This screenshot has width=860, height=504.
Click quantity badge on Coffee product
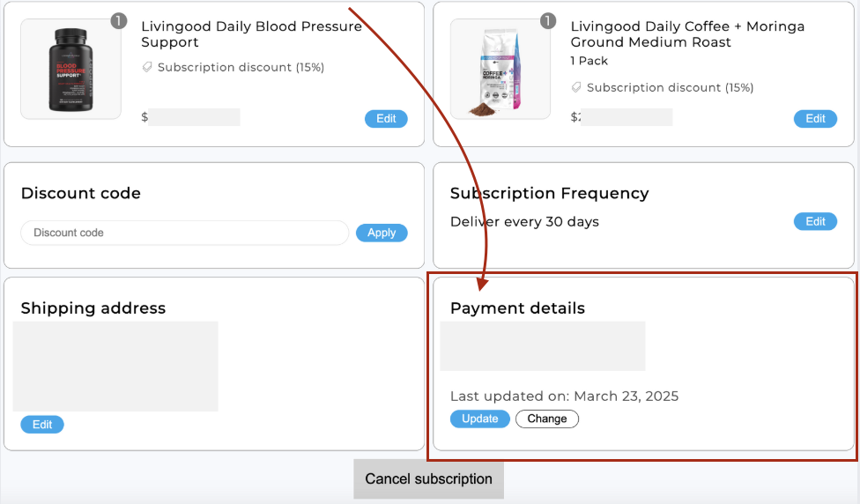[547, 21]
